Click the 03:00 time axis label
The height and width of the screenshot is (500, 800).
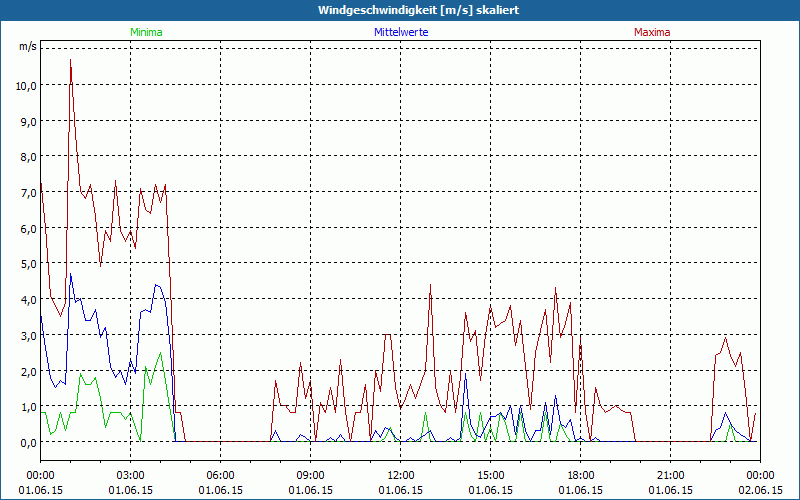pos(131,476)
